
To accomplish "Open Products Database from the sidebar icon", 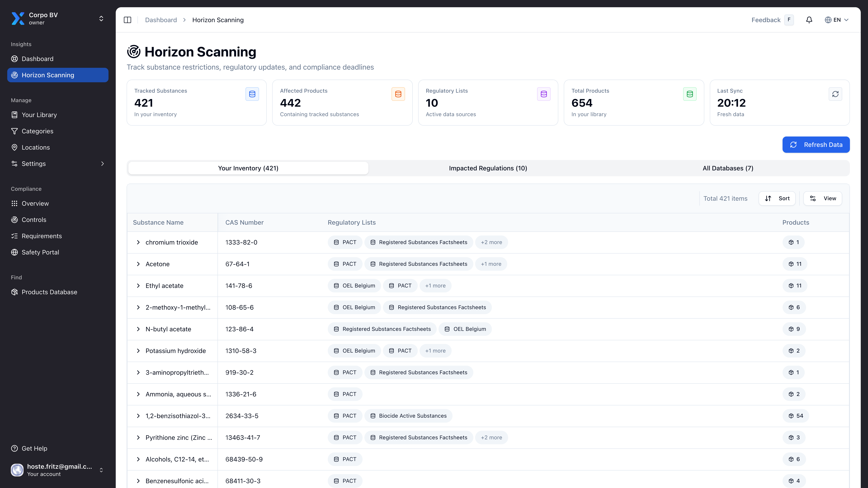I will coord(14,292).
